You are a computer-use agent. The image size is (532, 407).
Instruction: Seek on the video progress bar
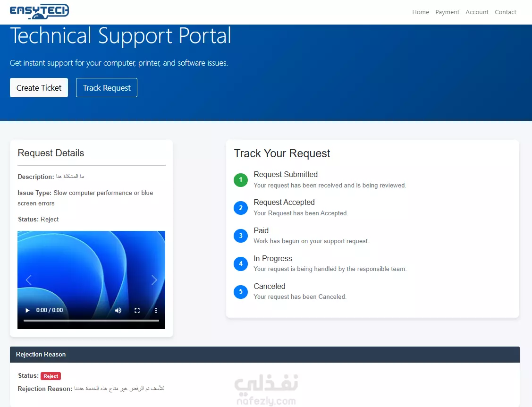pyautogui.click(x=91, y=320)
